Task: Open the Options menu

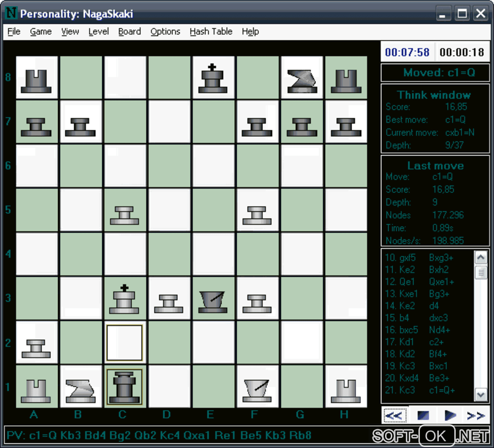Action: coord(165,31)
